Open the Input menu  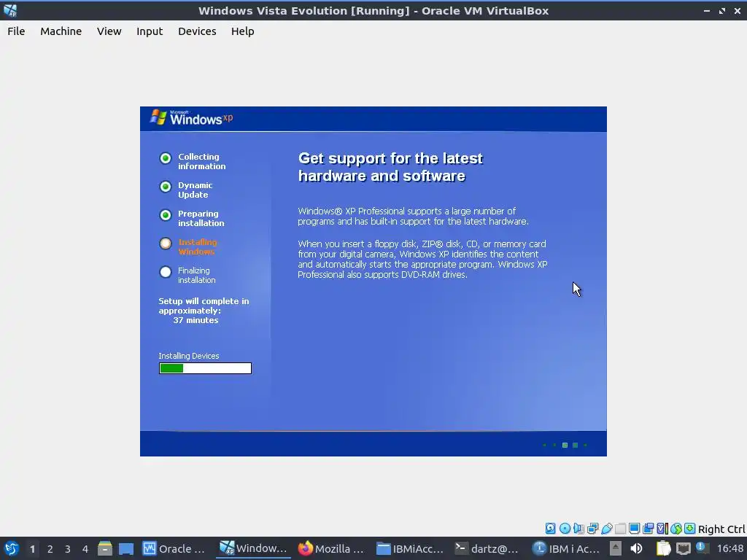point(150,31)
